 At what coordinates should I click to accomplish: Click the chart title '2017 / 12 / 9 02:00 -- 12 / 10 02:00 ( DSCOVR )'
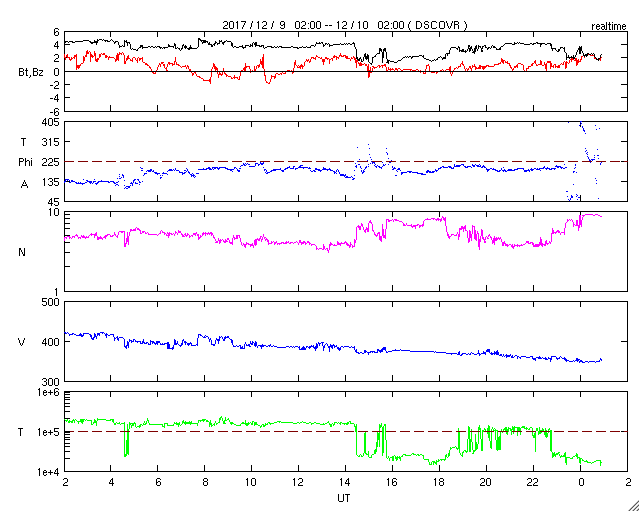[x=345, y=25]
